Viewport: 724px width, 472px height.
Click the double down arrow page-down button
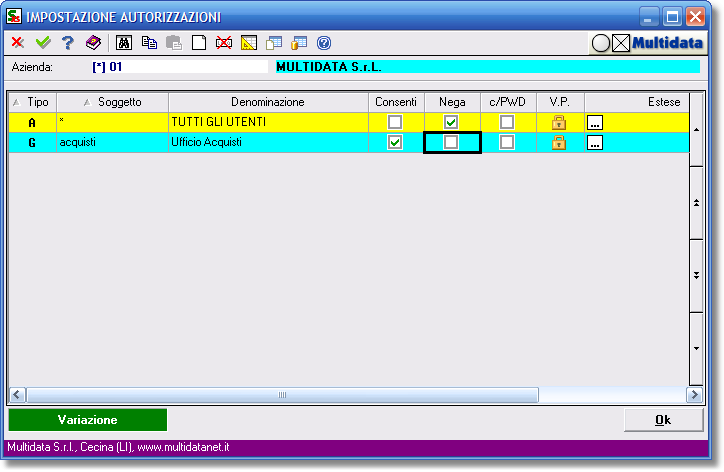pyautogui.click(x=696, y=276)
